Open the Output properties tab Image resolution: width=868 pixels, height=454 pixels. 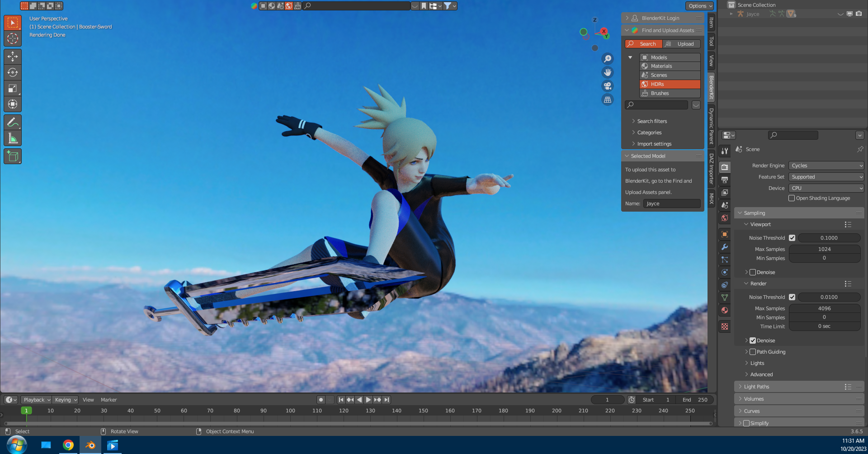(725, 180)
